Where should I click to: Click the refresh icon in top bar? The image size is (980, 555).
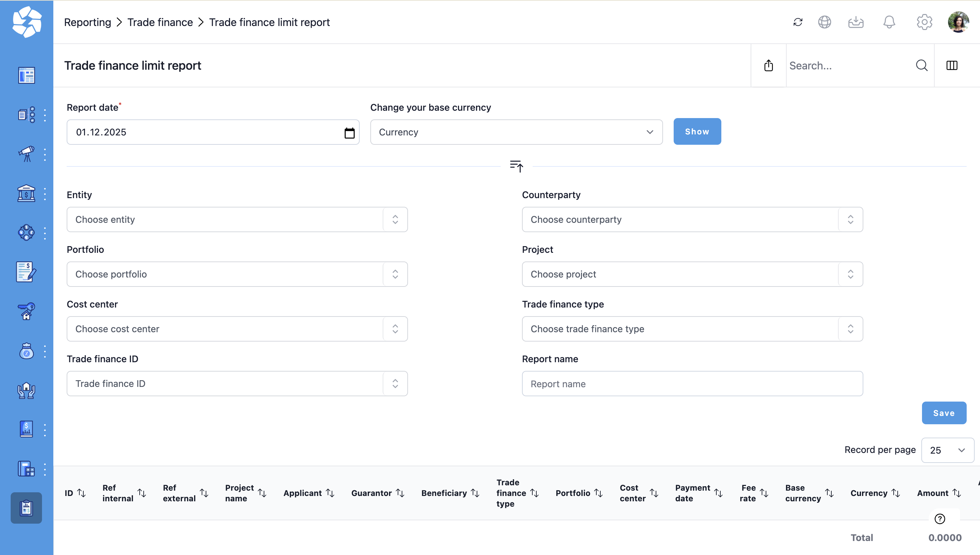pyautogui.click(x=798, y=22)
